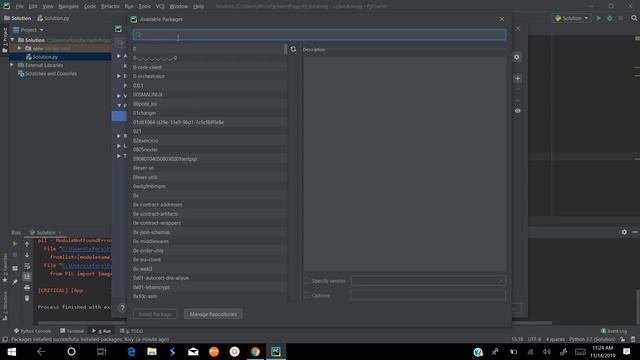The height and width of the screenshot is (360, 640).
Task: Click the Debug bug icon in toolbar
Action: point(610,18)
